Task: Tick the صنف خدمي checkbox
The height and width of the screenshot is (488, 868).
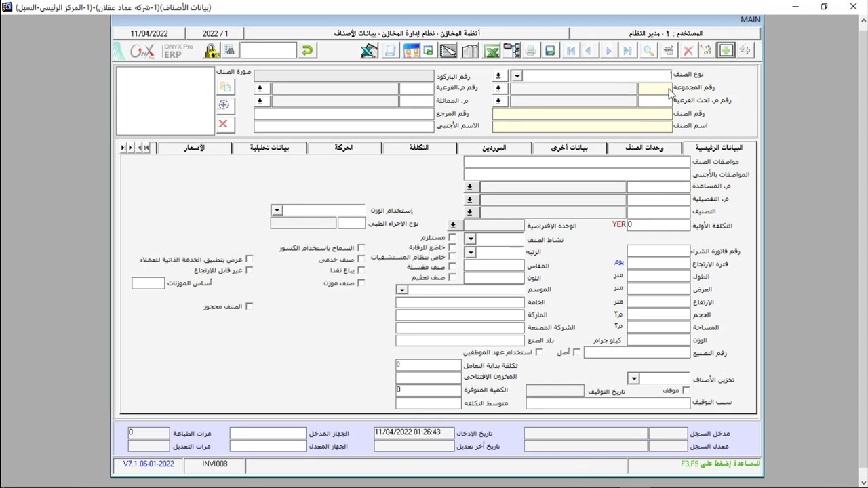Action: pyautogui.click(x=361, y=259)
